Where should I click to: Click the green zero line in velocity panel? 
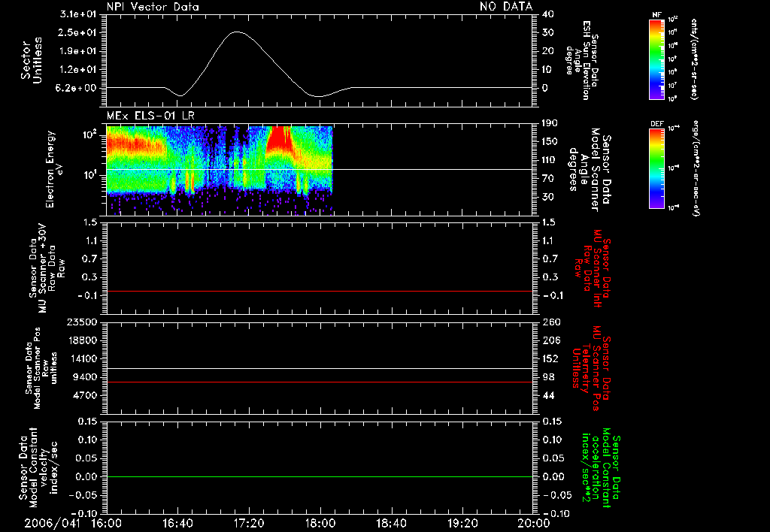coord(320,476)
